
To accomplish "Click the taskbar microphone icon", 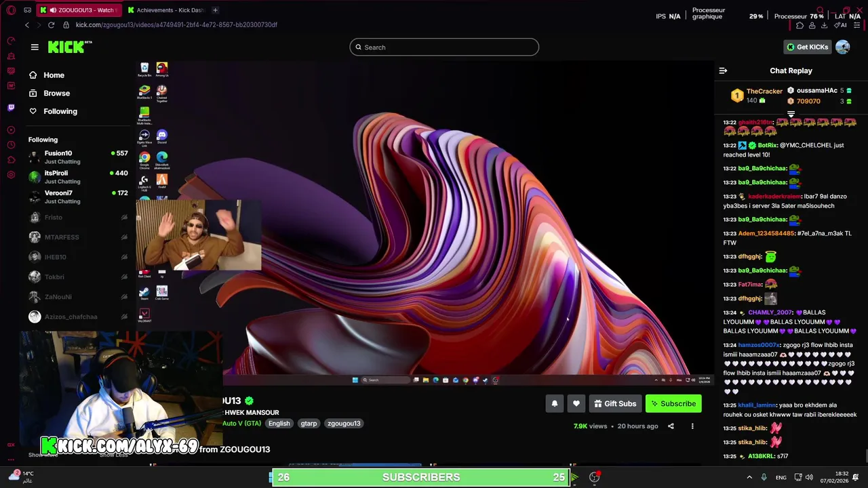I will (x=764, y=477).
